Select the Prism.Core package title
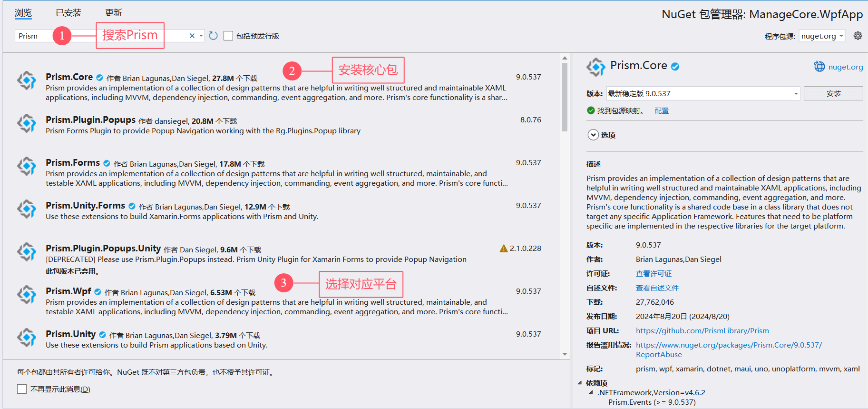The width and height of the screenshot is (868, 409). point(69,77)
